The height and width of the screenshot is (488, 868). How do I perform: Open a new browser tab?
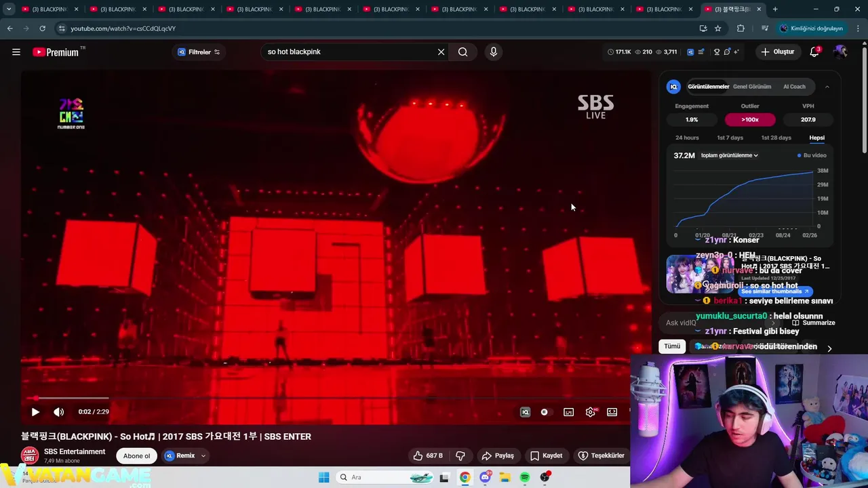[x=775, y=9]
